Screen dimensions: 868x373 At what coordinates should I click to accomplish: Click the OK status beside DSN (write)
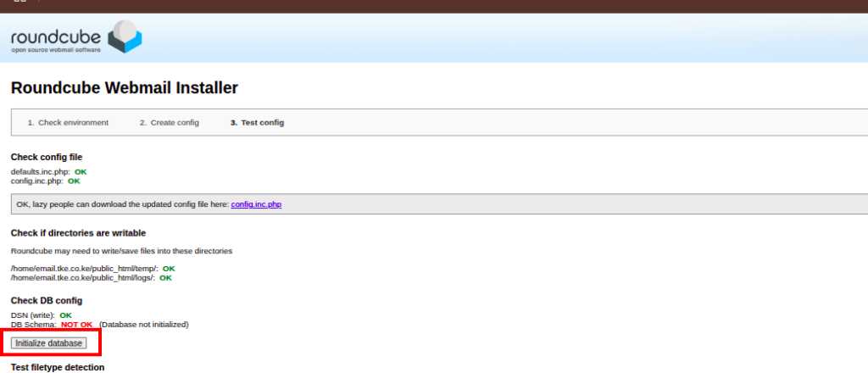66,315
